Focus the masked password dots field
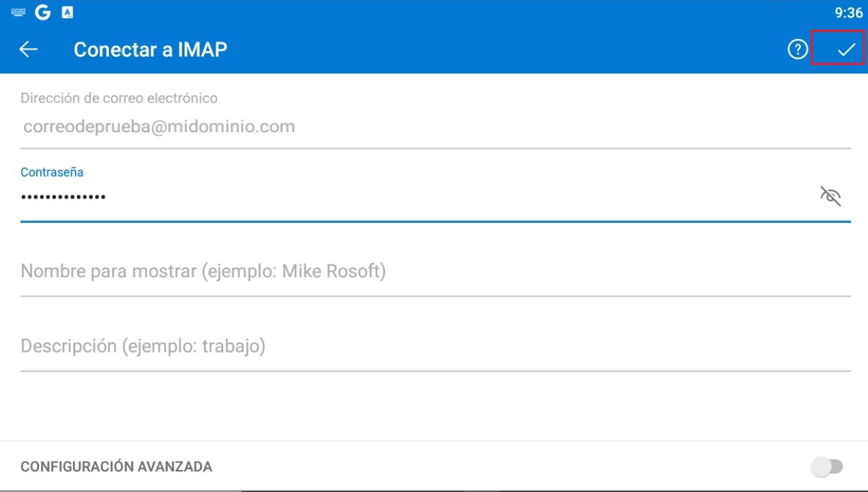868x492 pixels. tap(417, 197)
